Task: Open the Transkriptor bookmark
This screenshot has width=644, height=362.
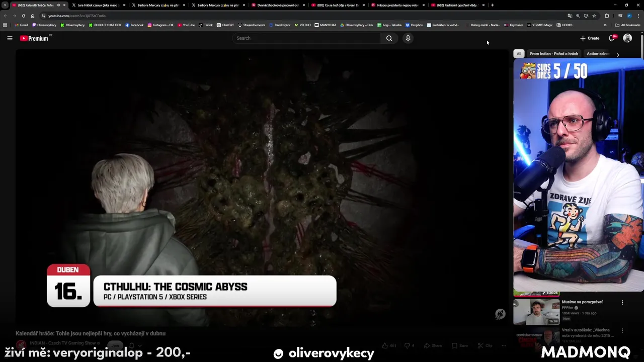Action: tap(280, 25)
